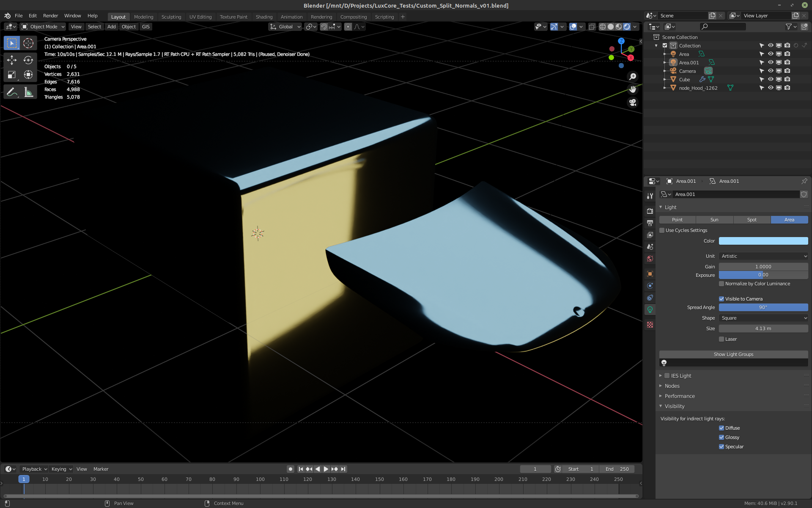The height and width of the screenshot is (508, 812).
Task: Enable the Laser checkbox
Action: click(721, 339)
